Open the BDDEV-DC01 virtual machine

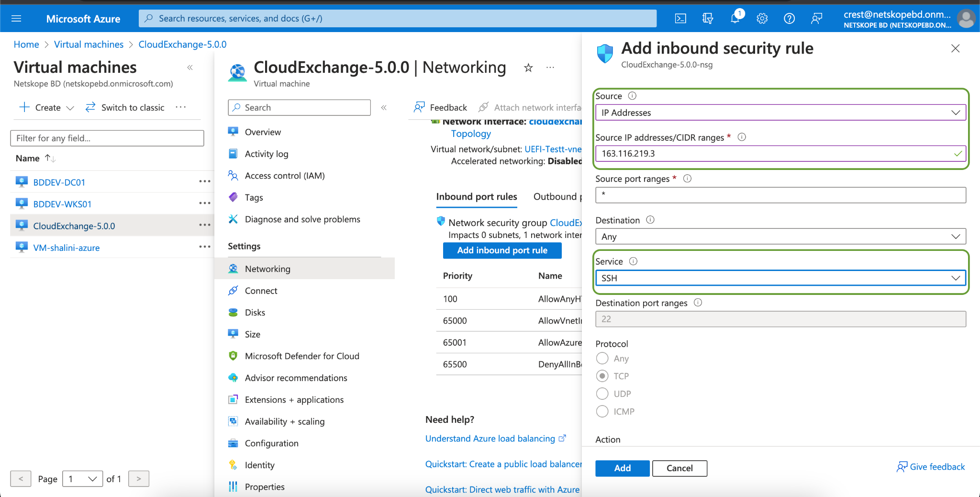59,182
